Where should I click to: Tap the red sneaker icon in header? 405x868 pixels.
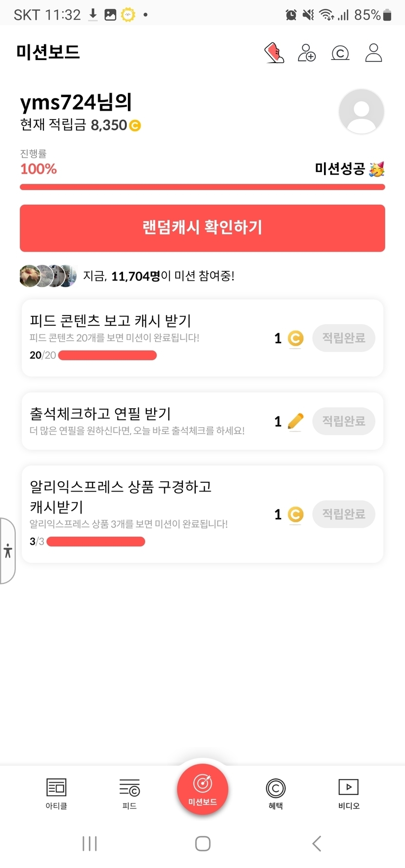tap(274, 53)
